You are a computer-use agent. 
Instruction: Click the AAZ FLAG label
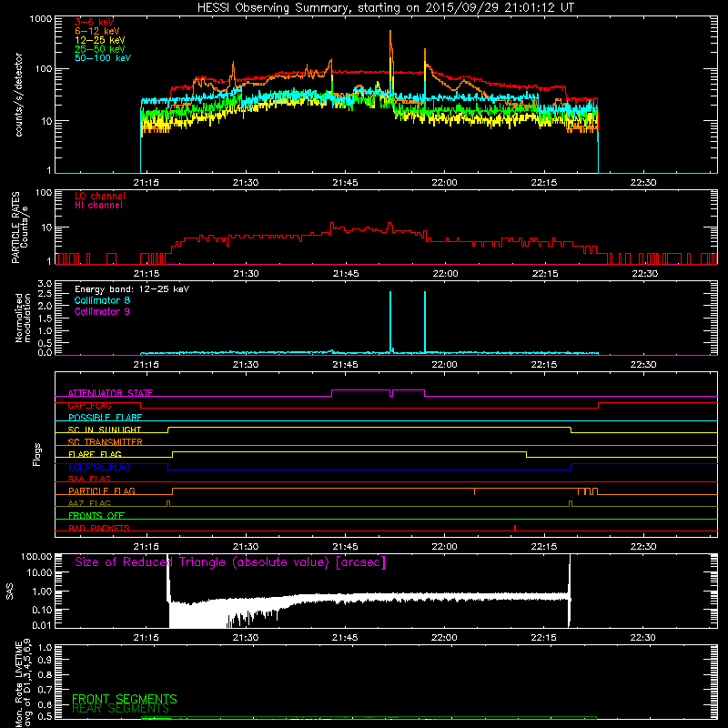coord(89,503)
